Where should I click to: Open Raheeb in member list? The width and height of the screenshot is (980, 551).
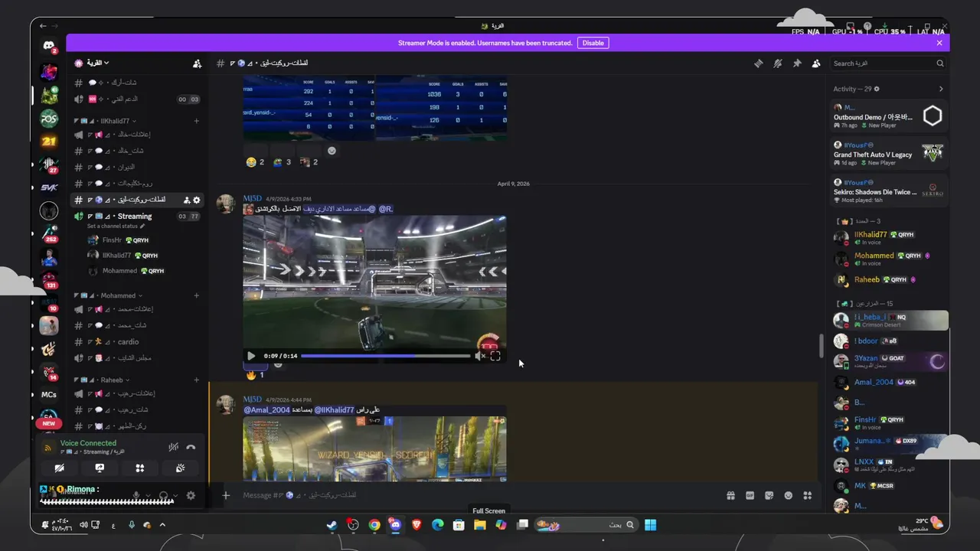pyautogui.click(x=890, y=280)
